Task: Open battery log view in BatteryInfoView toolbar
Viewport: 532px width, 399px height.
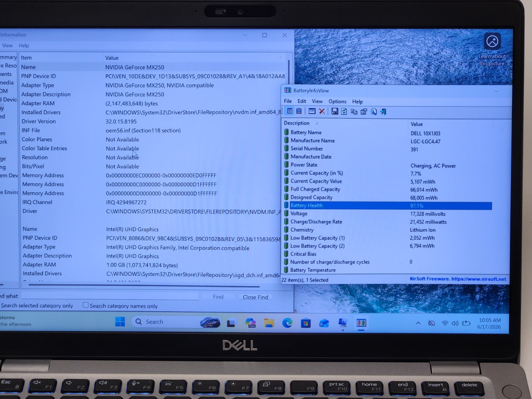Action: point(299,111)
